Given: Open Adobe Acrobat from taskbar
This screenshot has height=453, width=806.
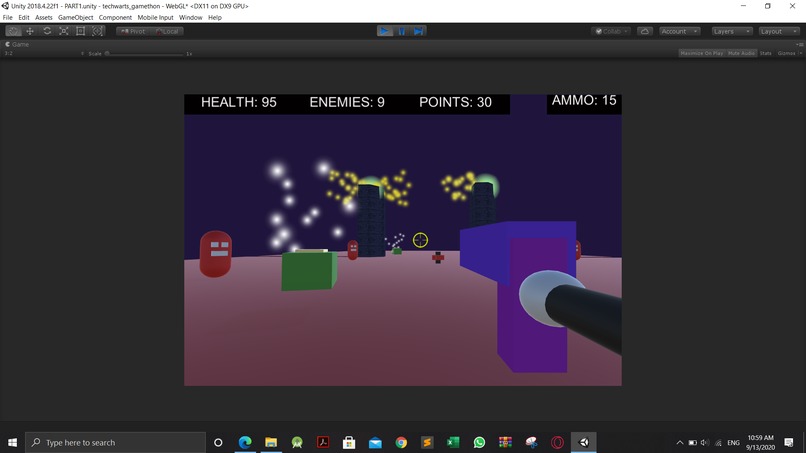Looking at the screenshot, I should tap(323, 442).
